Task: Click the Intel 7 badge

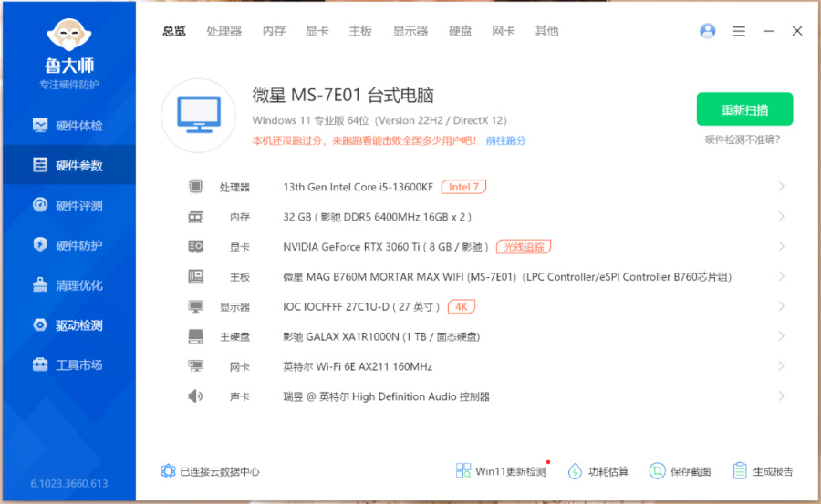Action: (463, 187)
